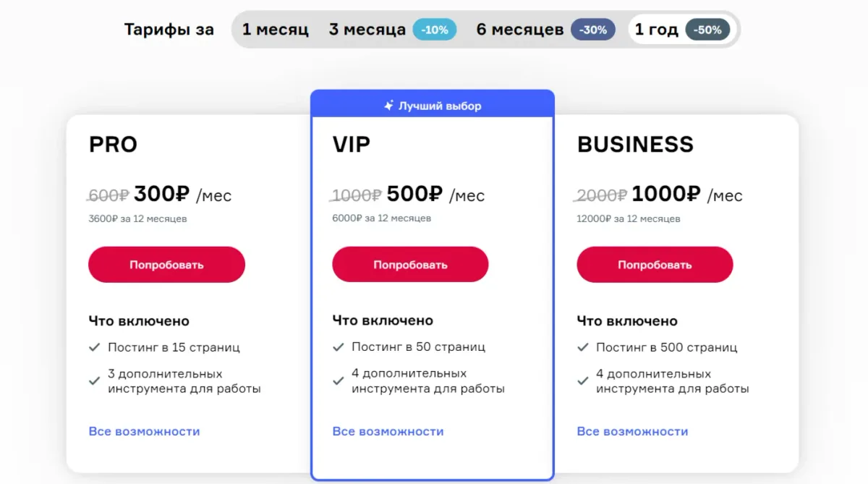Click the checkmark beside Постинг в 50 страниц

tap(339, 347)
